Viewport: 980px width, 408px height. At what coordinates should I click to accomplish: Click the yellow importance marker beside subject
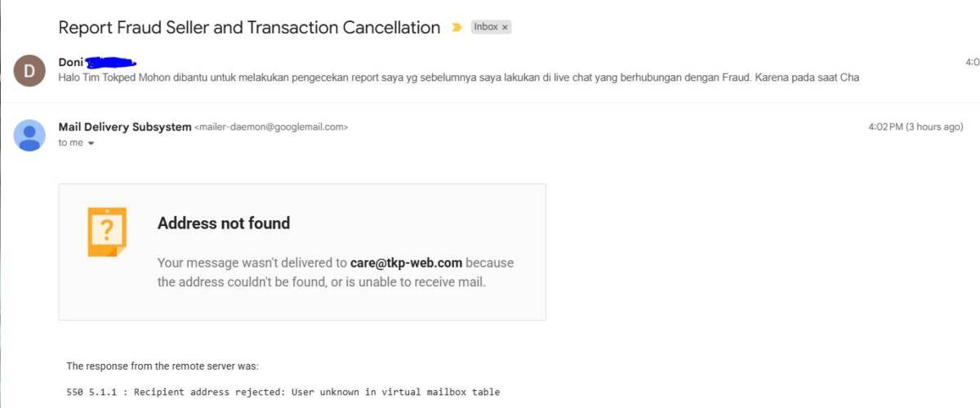(457, 28)
